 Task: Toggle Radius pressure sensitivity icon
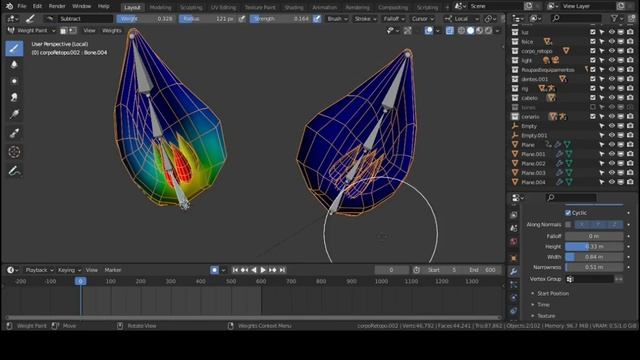242,19
